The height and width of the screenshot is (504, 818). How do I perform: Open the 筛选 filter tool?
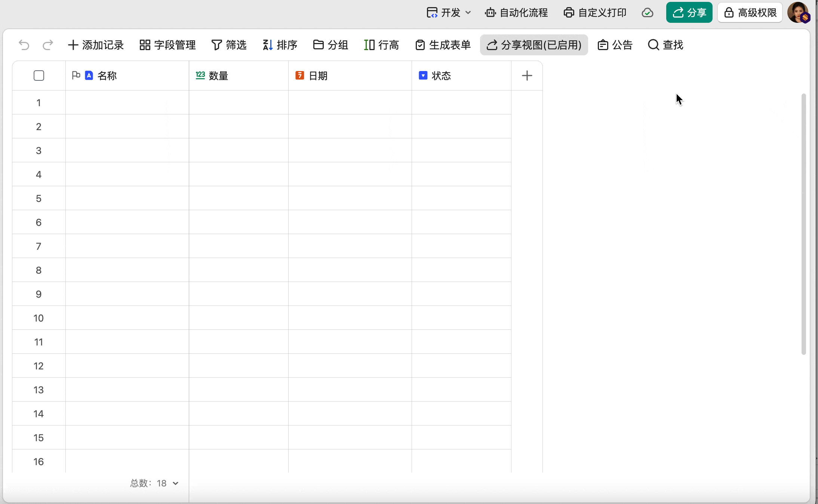(229, 45)
